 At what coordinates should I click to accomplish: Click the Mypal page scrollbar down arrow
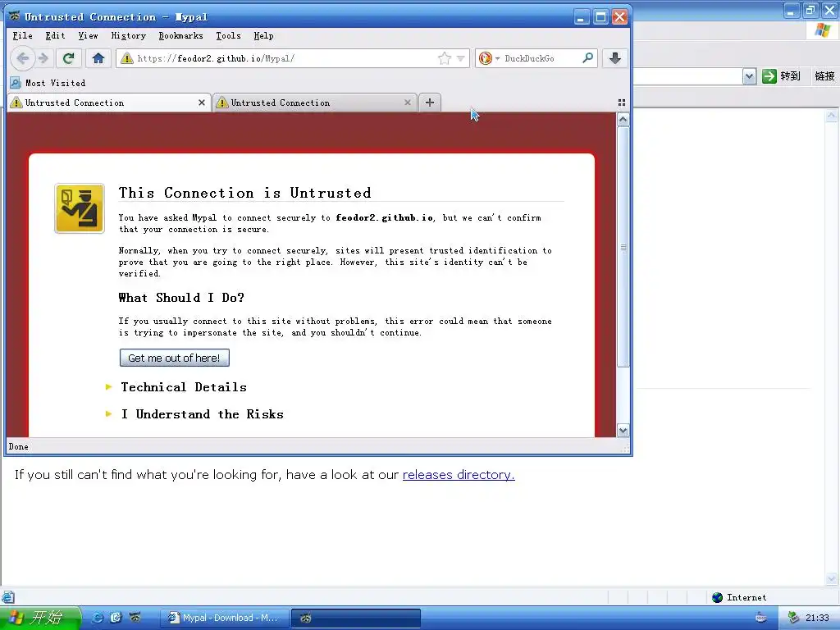(623, 430)
